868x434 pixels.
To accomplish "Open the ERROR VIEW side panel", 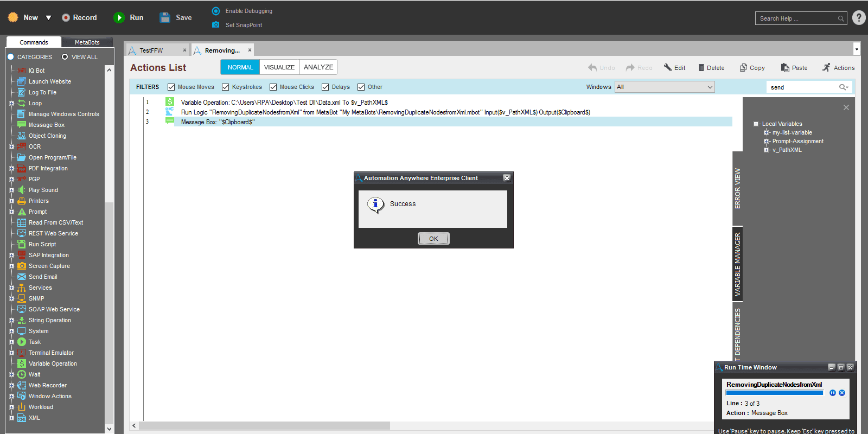I will tap(737, 188).
